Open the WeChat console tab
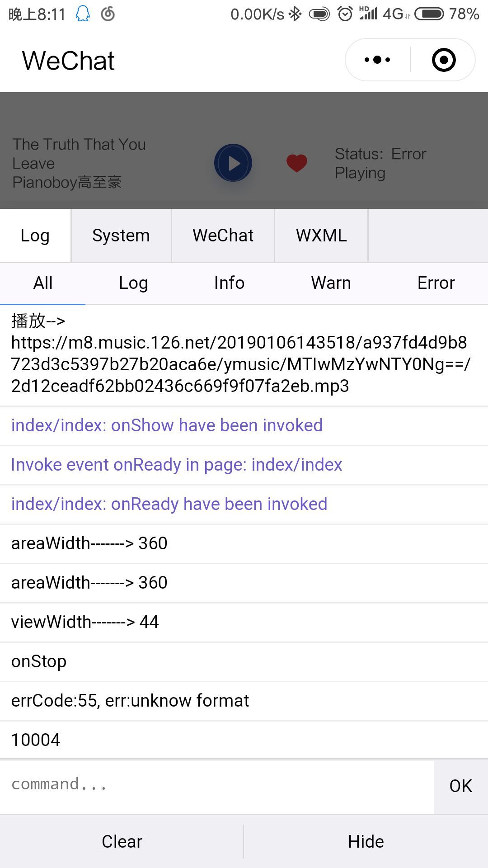Screen dimensions: 488x868 223,236
